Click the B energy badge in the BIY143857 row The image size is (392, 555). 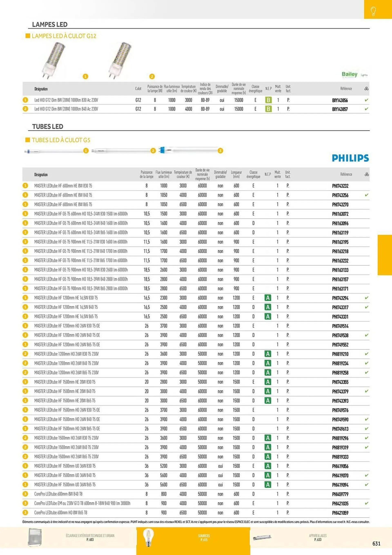click(x=268, y=109)
